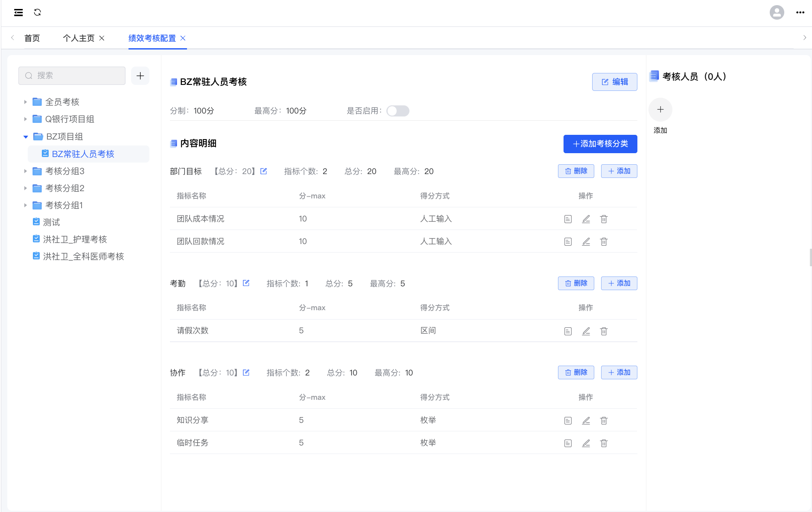This screenshot has height=512, width=812.
Task: Select the 绩效考核配置 tab
Action: [x=152, y=38]
